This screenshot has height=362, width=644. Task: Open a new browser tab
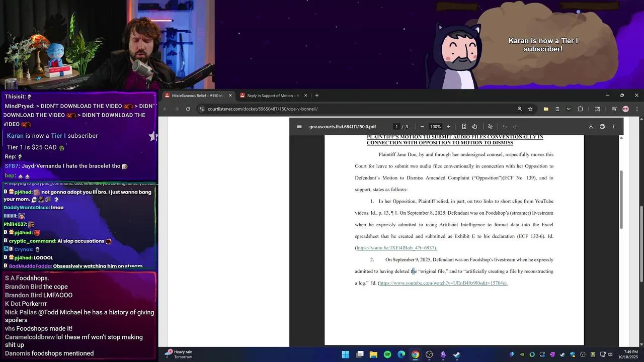[317, 96]
